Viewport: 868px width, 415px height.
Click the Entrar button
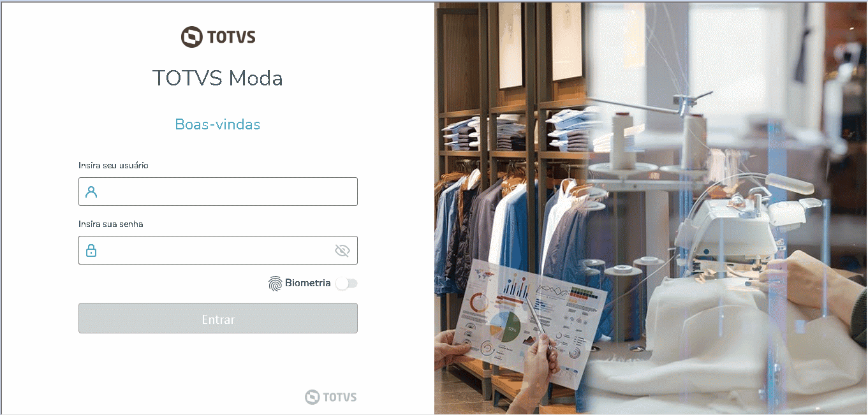pos(218,318)
